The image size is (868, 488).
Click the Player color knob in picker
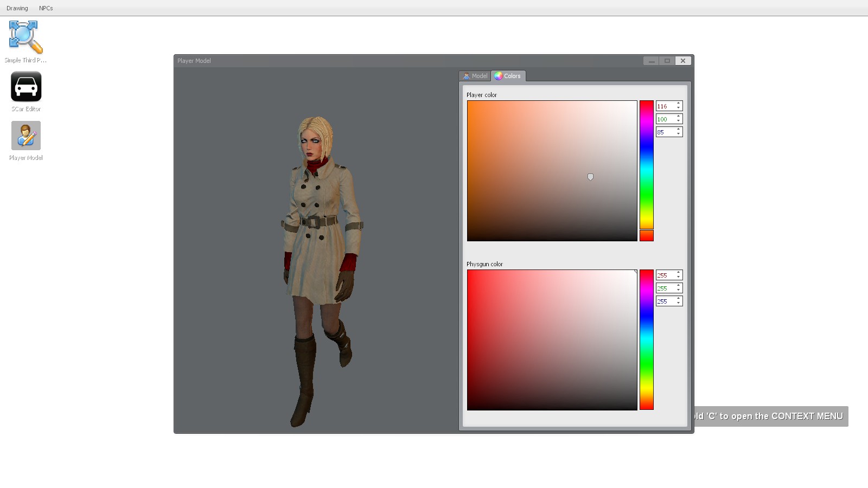tap(590, 177)
